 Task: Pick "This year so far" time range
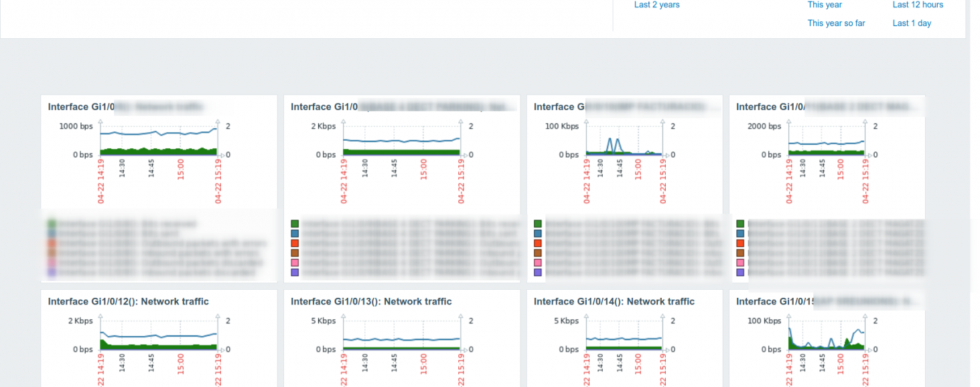pos(836,23)
